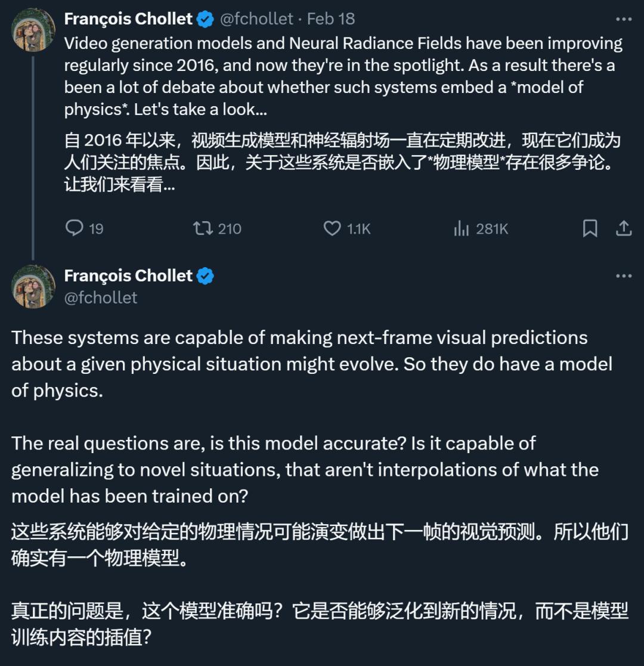This screenshot has height=666, width=644.
Task: Click @fchollet handle under second tweet name
Action: click(x=101, y=298)
